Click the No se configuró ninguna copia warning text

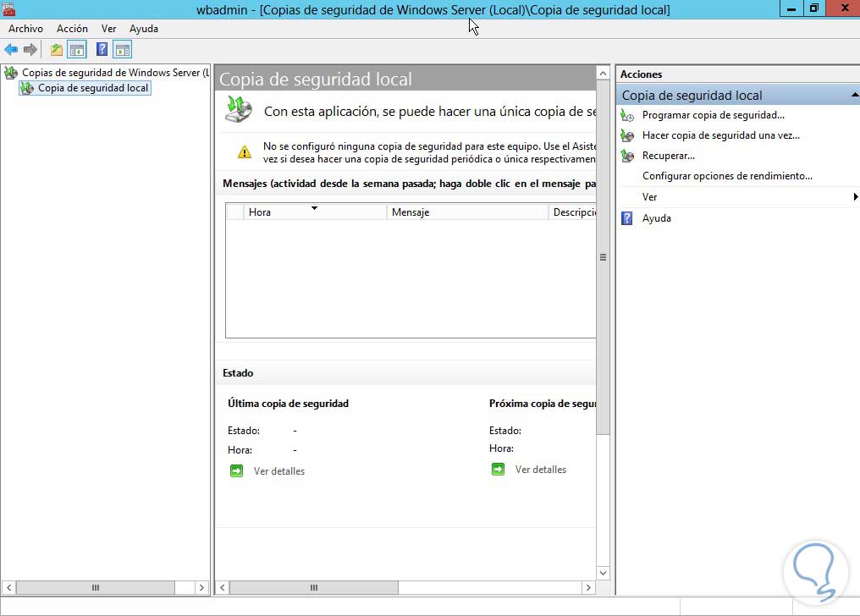[x=429, y=153]
